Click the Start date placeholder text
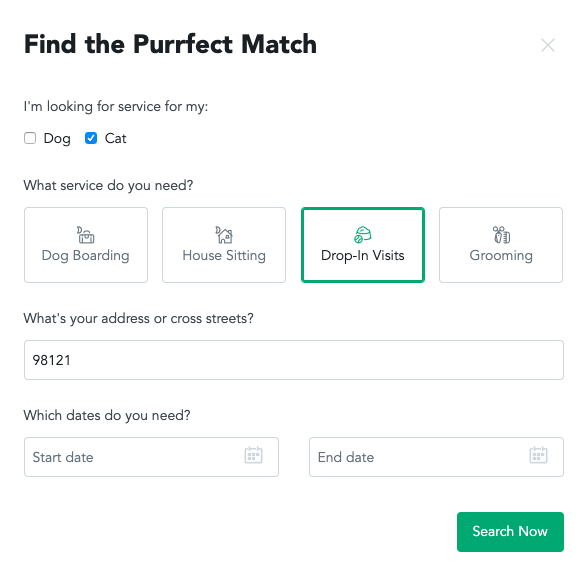This screenshot has width=588, height=574. (63, 457)
